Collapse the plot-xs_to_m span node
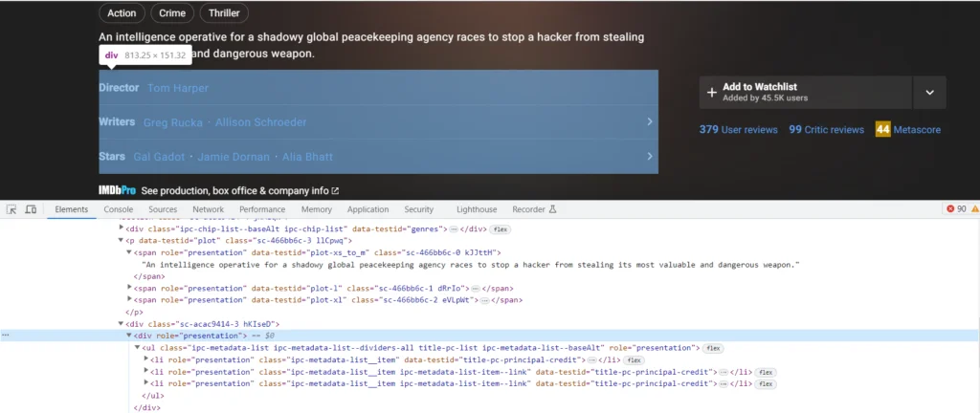Image resolution: width=980 pixels, height=413 pixels. 129,252
